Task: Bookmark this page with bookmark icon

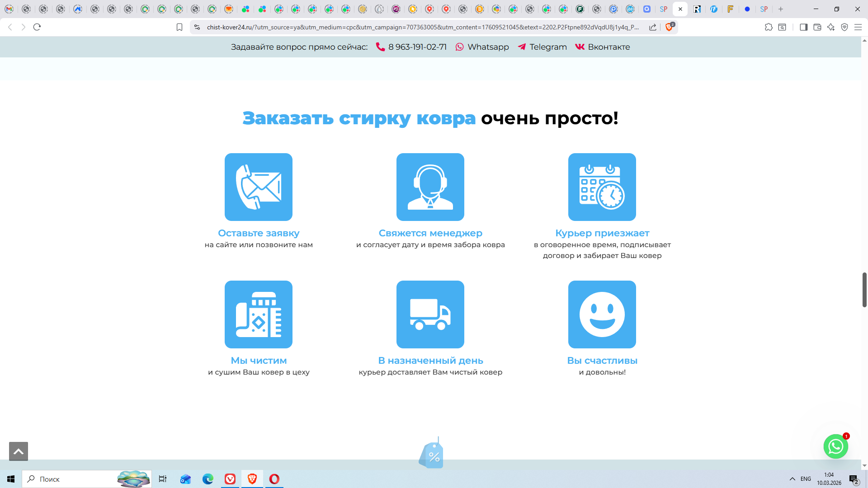Action: [x=179, y=27]
